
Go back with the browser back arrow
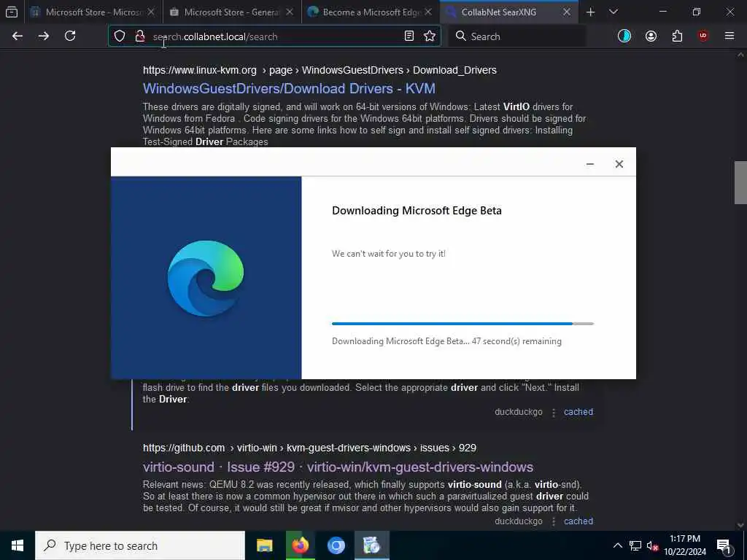(18, 36)
